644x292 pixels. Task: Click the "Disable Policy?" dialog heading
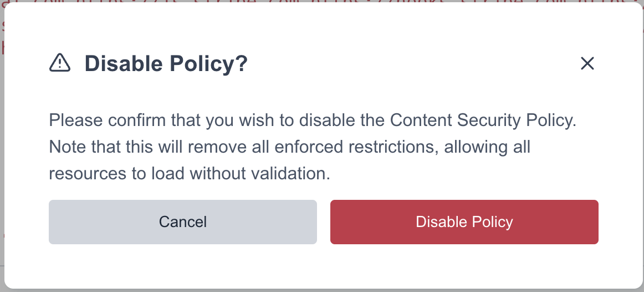166,64
